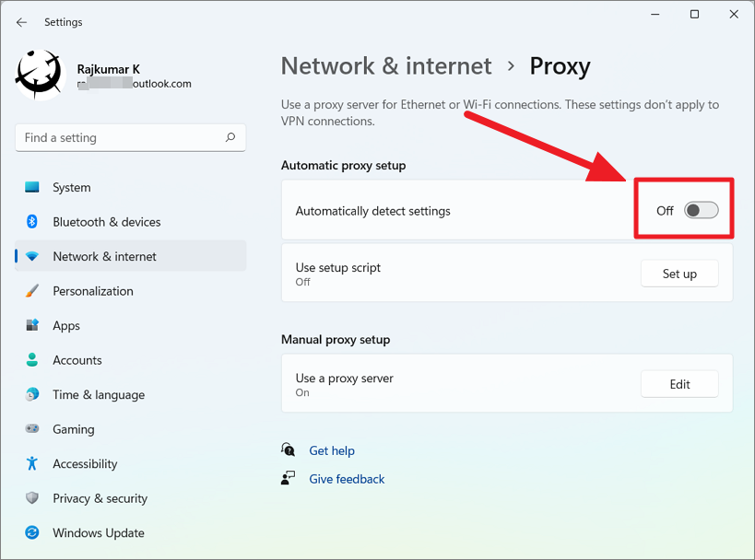The image size is (755, 560).
Task: Click the Rajkumar K account name
Action: coord(109,69)
